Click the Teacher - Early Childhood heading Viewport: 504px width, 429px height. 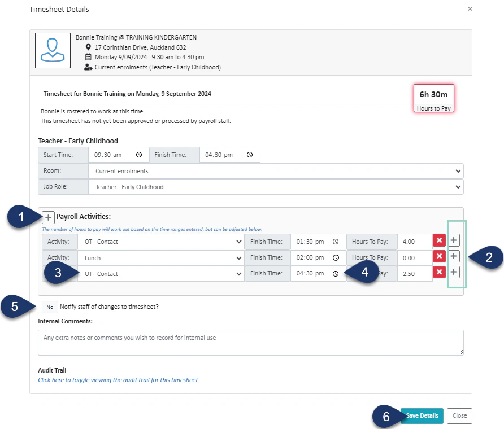point(78,141)
